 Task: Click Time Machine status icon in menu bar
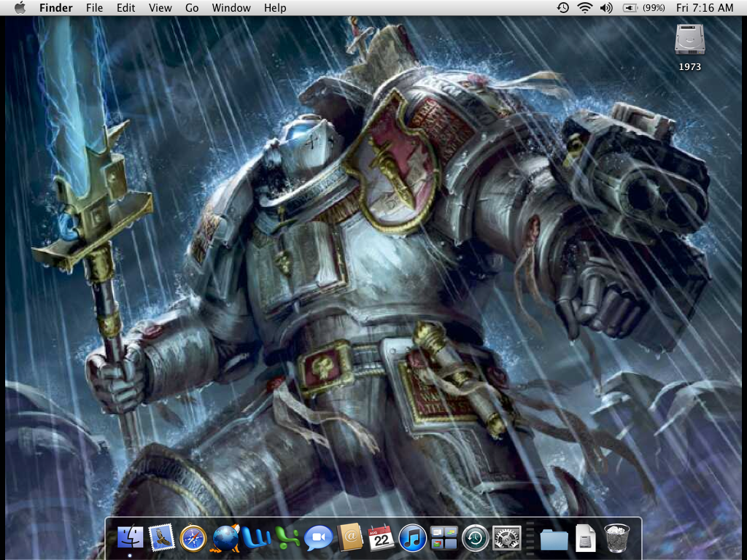[x=563, y=7]
